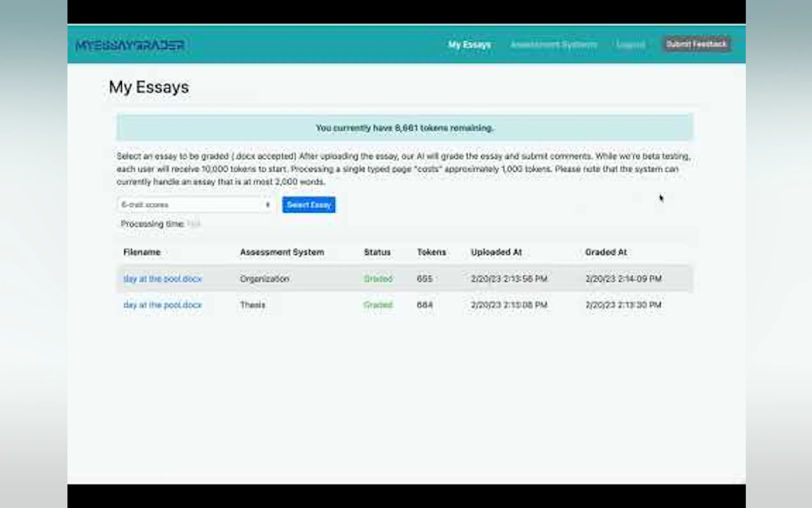Click the Logout link
The height and width of the screenshot is (508, 812).
[630, 45]
